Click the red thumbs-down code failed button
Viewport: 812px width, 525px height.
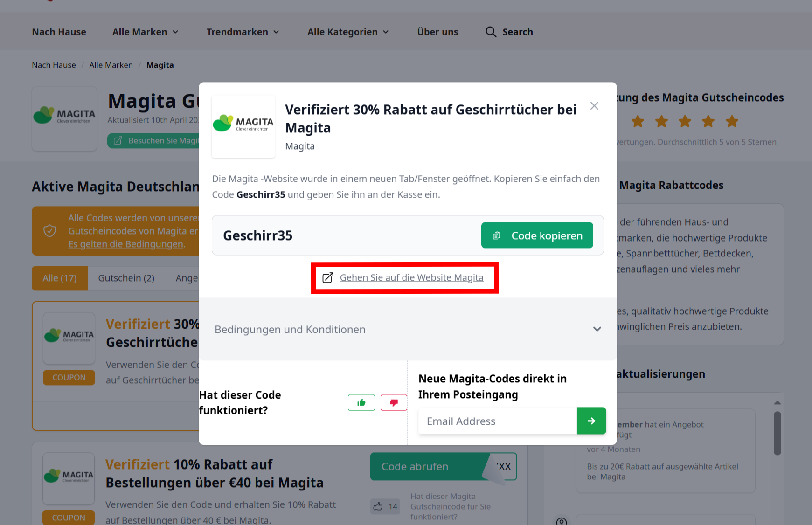pyautogui.click(x=394, y=403)
